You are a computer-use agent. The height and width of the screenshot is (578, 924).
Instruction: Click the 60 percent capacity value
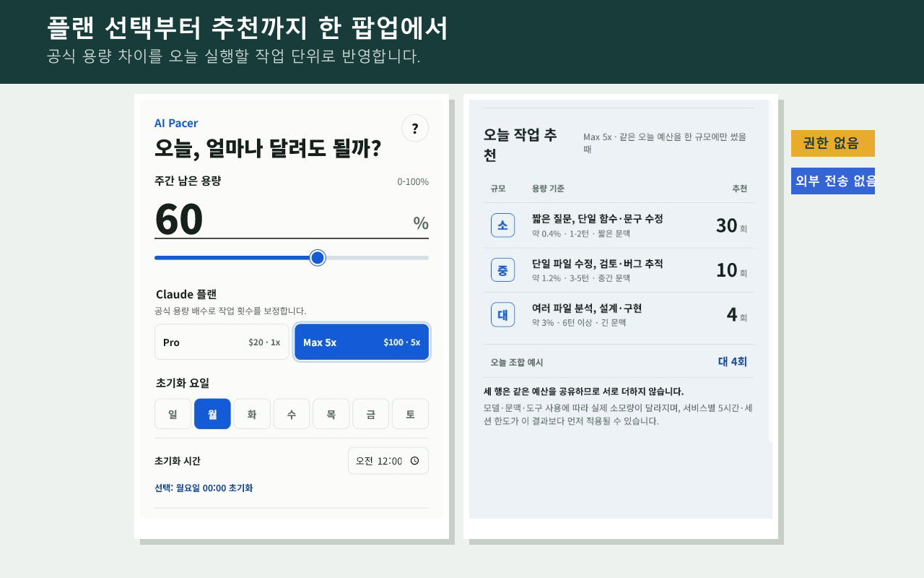coord(179,219)
